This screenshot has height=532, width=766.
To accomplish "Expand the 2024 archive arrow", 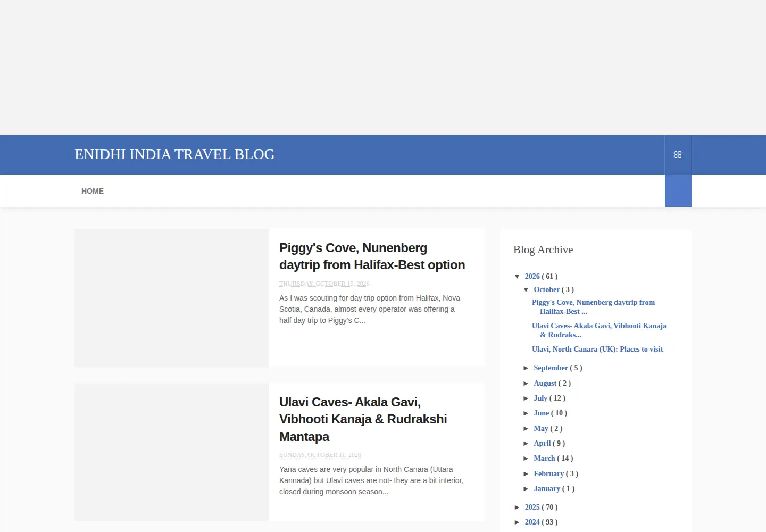I will click(518, 522).
